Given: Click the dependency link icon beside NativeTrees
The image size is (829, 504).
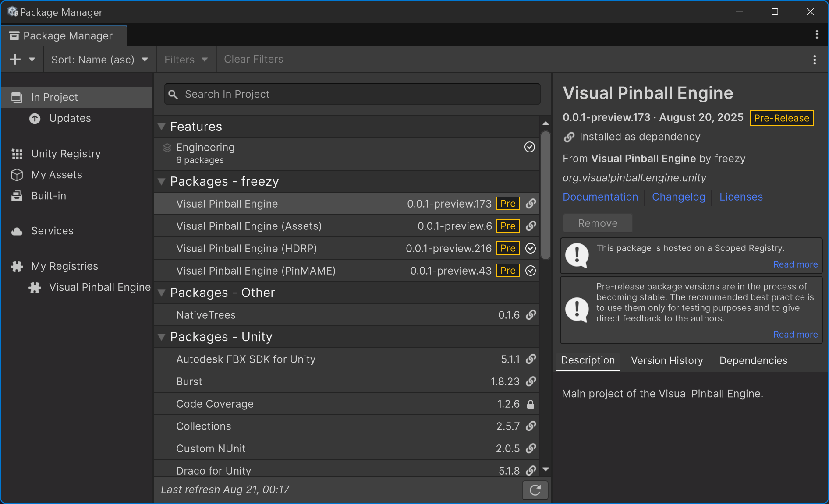Looking at the screenshot, I should pos(531,315).
